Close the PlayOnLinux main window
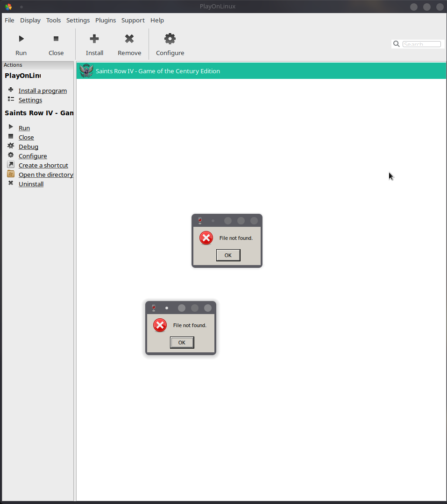The width and height of the screenshot is (447, 504). point(440,7)
